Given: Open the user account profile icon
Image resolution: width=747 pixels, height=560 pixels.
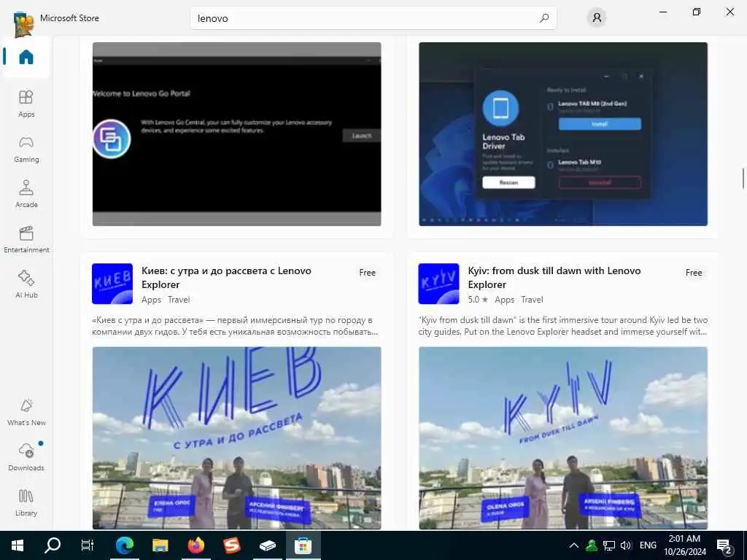Looking at the screenshot, I should coord(597,18).
